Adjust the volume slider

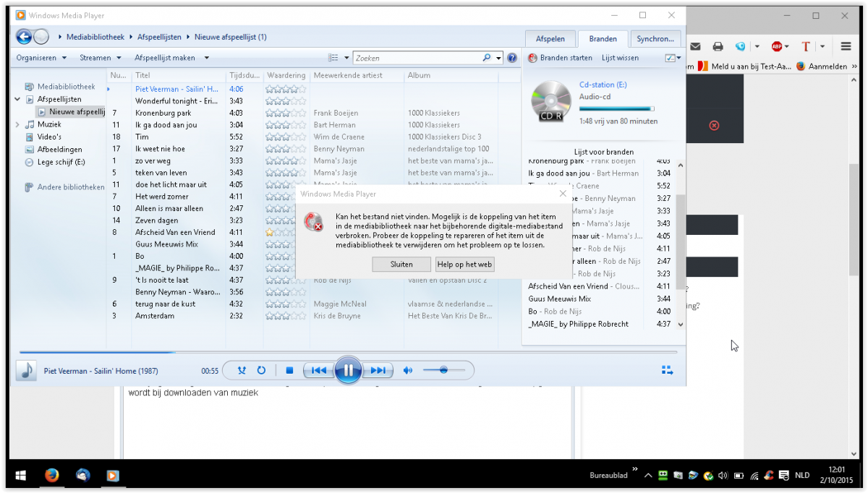tap(443, 371)
